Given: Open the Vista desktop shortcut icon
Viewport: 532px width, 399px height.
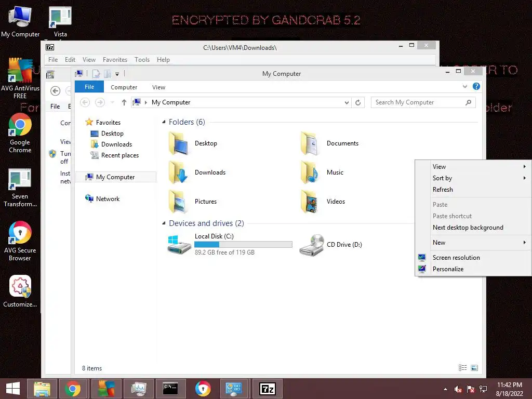Looking at the screenshot, I should tap(60, 21).
